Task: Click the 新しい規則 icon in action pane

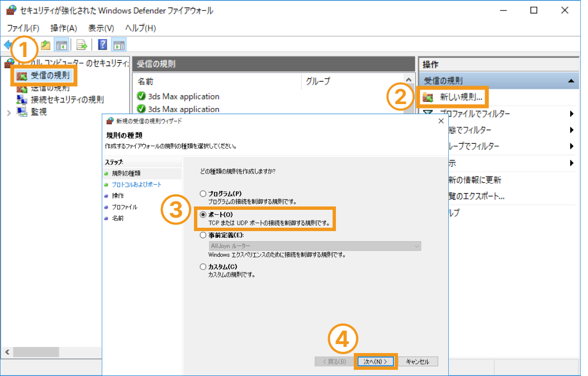Action: [428, 97]
